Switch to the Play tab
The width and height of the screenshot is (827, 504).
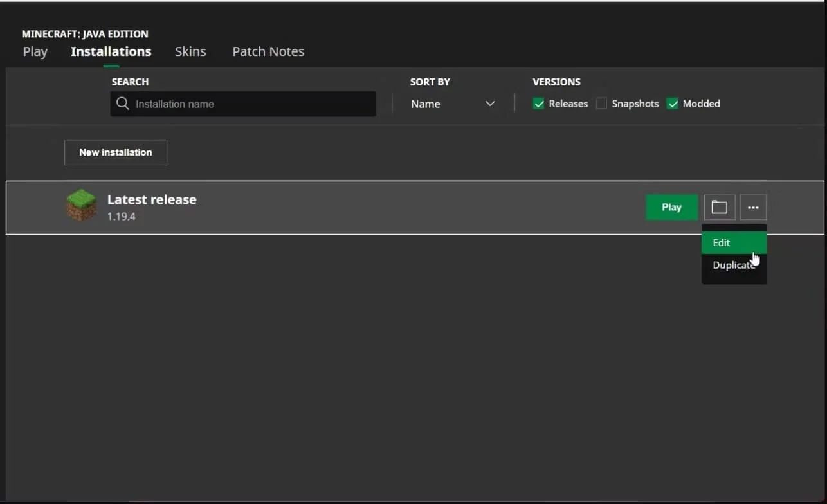point(35,51)
